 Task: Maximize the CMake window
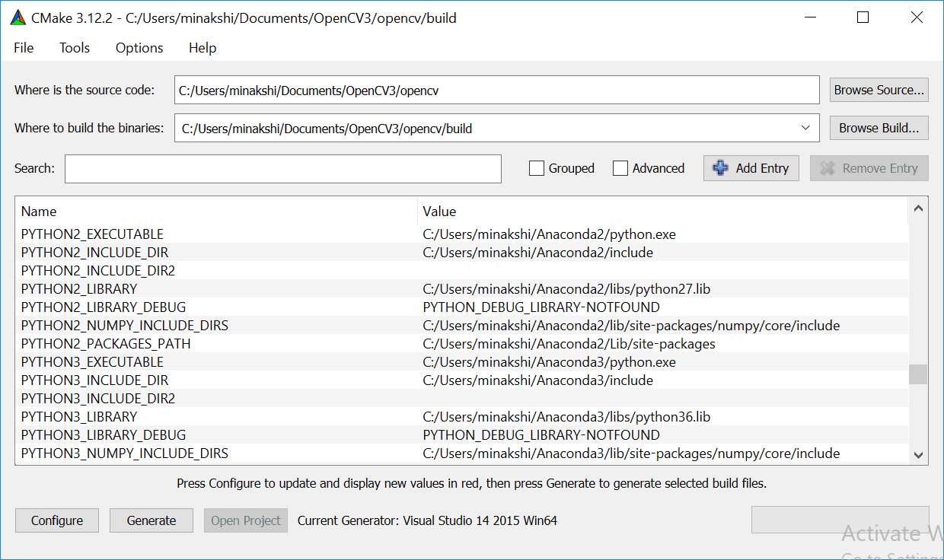click(x=863, y=17)
